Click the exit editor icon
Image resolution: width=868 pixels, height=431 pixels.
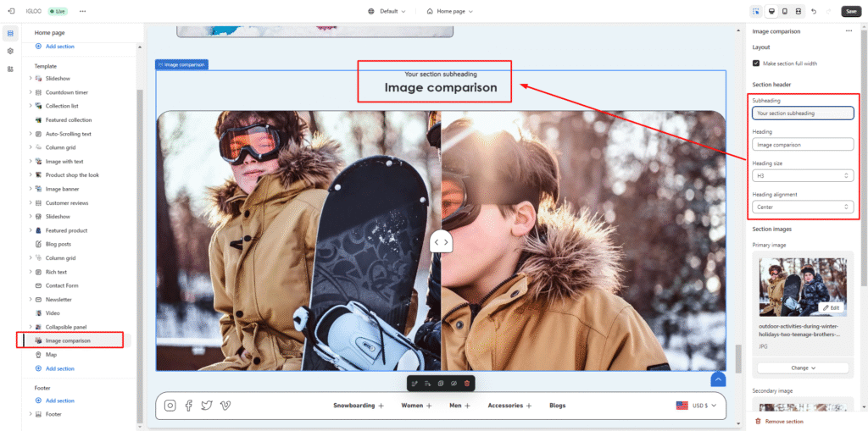[11, 11]
